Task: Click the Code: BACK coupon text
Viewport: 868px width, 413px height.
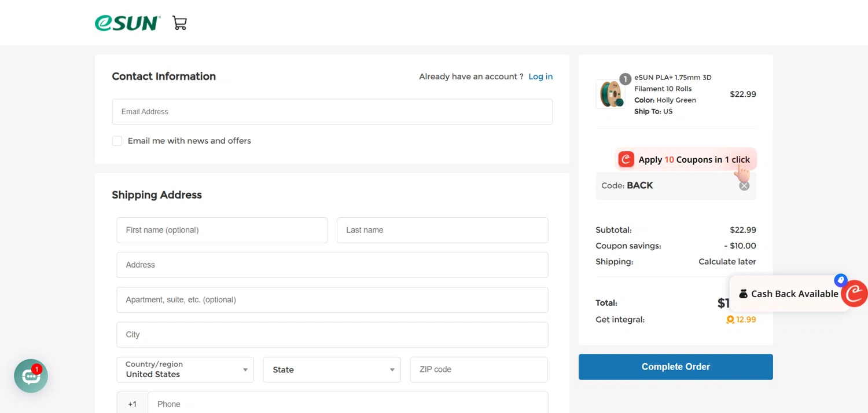Action: pyautogui.click(x=627, y=185)
